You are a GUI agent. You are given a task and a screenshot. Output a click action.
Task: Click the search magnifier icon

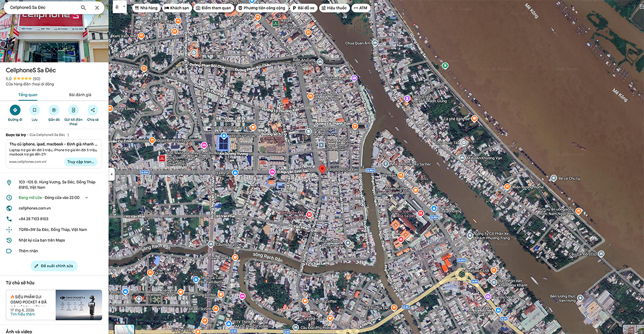83,8
